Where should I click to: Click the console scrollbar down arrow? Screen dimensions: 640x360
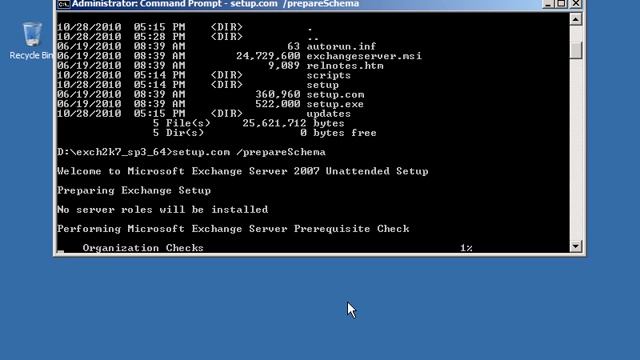click(x=576, y=246)
